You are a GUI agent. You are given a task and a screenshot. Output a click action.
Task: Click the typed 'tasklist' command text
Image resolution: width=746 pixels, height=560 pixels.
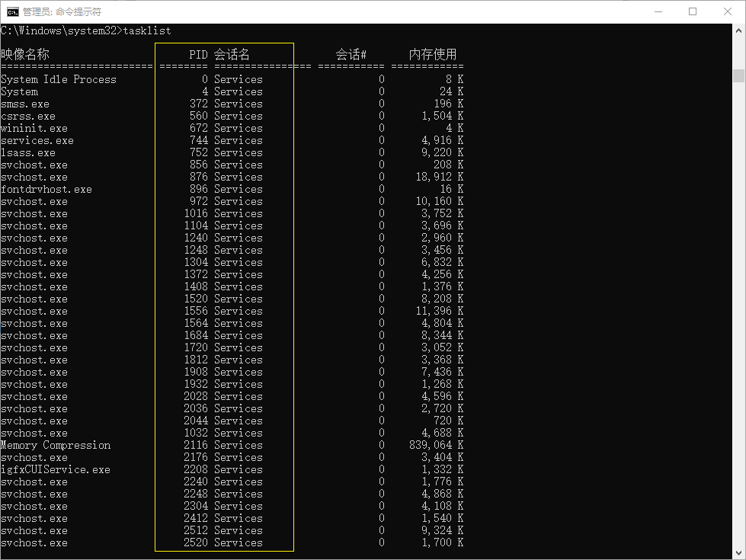pyautogui.click(x=149, y=30)
